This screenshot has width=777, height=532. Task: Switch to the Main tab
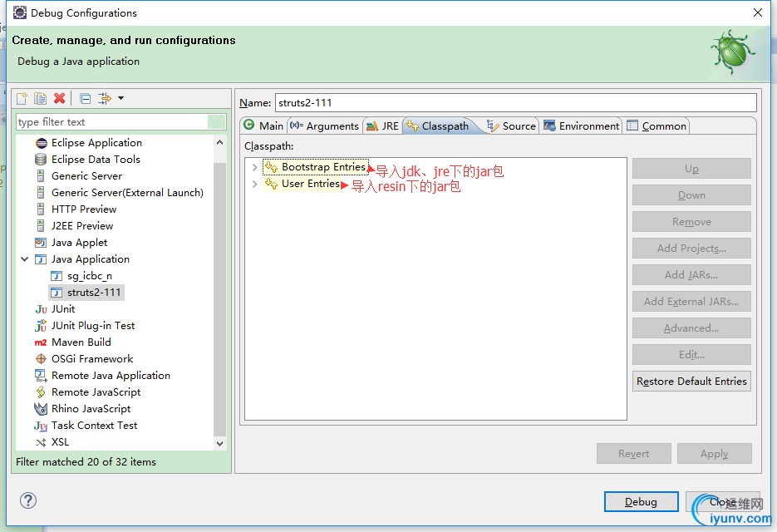coord(263,126)
